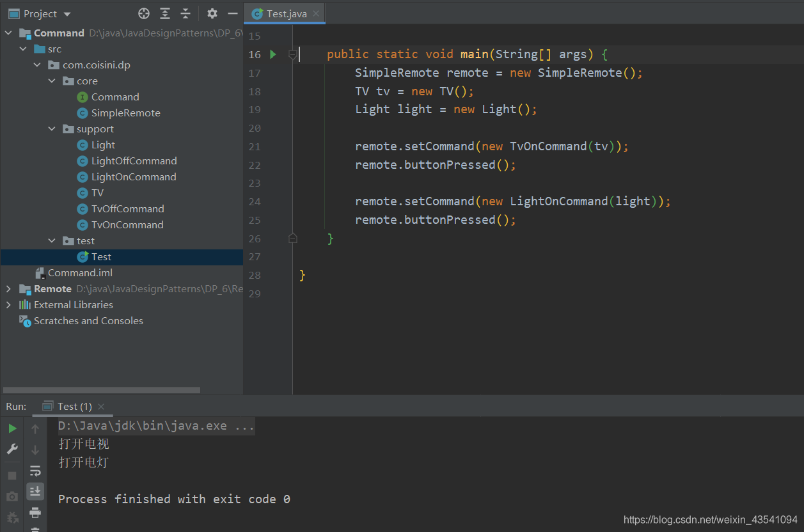The height and width of the screenshot is (532, 804).
Task: Expand External Libraries node
Action: pyautogui.click(x=8, y=305)
